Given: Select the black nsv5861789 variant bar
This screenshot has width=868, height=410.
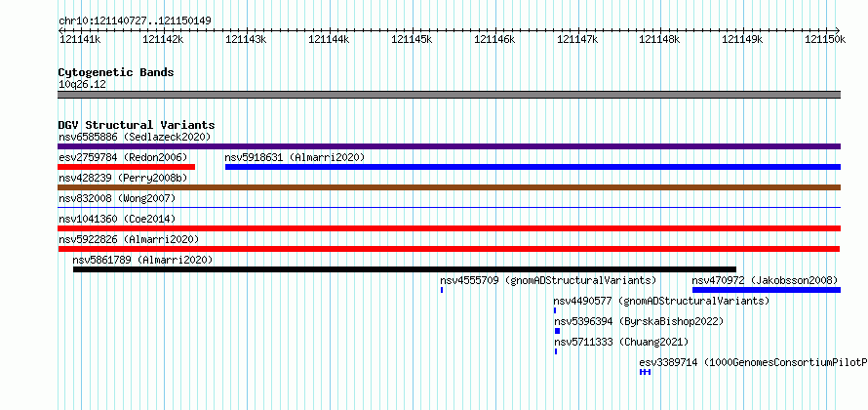Looking at the screenshot, I should click(405, 269).
